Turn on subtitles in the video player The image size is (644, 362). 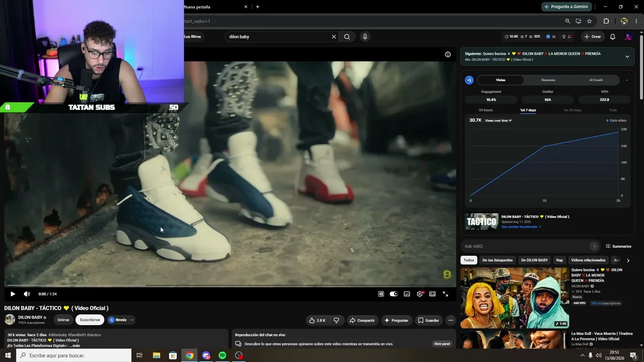(x=407, y=294)
